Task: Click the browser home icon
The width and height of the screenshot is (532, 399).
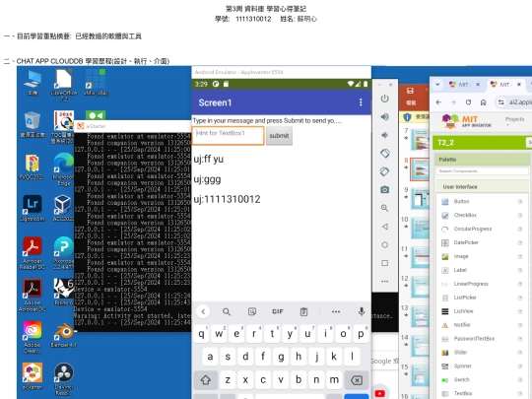Action: (483, 102)
